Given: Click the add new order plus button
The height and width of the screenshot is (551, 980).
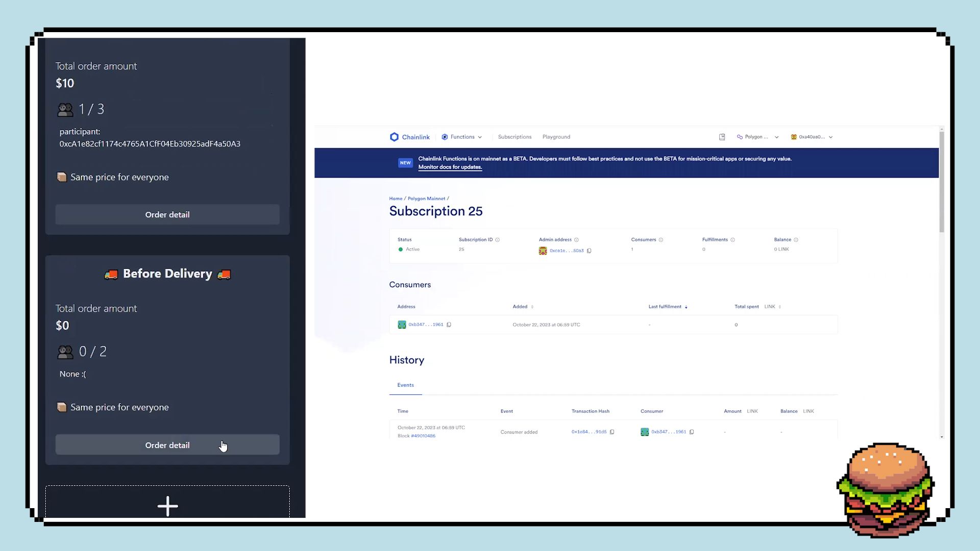Looking at the screenshot, I should tap(167, 505).
